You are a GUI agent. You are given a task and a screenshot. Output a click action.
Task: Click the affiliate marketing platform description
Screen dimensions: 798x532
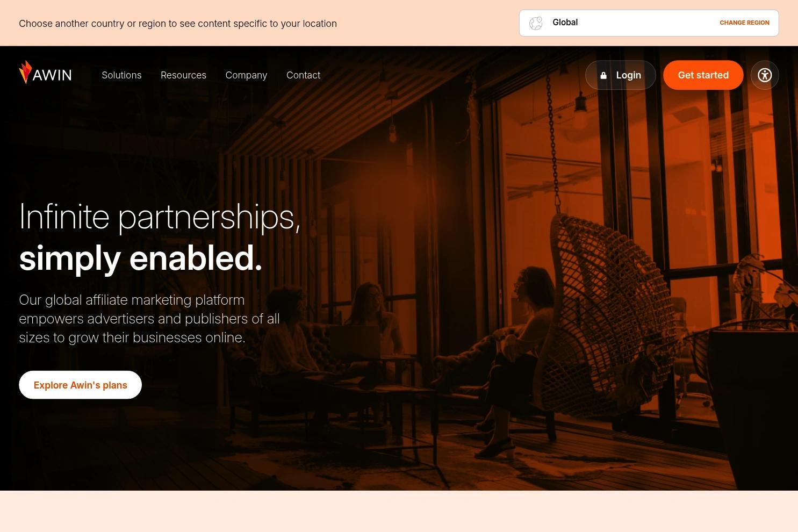(149, 319)
